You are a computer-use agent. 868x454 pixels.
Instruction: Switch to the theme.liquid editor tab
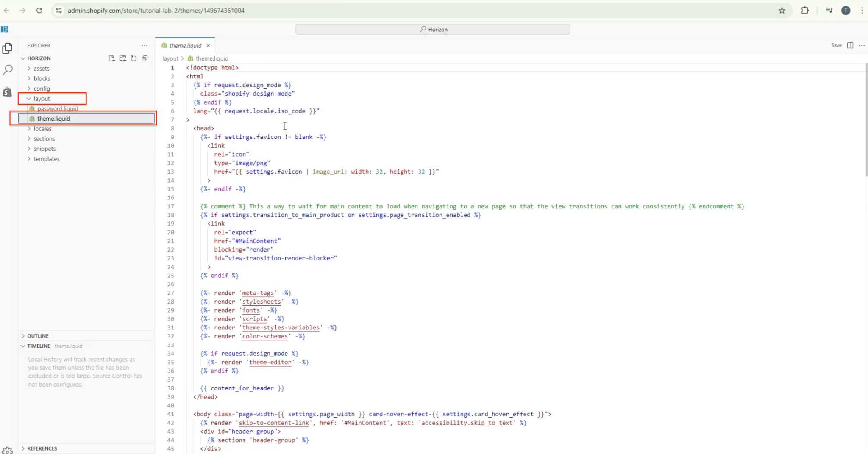pos(185,46)
